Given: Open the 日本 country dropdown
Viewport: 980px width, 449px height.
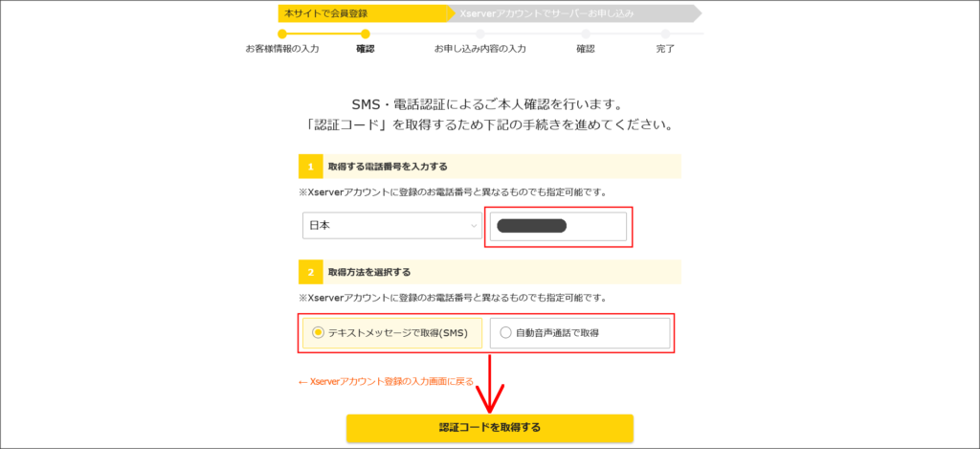Looking at the screenshot, I should point(391,226).
